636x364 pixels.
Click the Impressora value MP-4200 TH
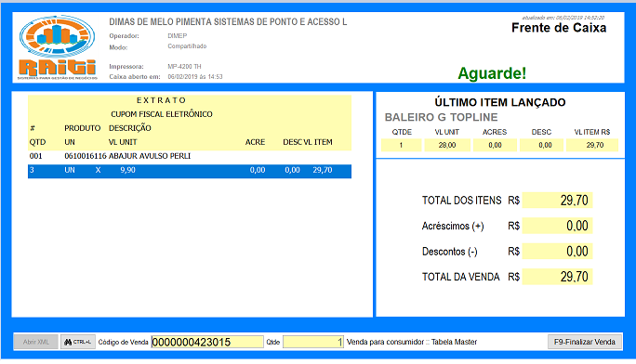[184, 67]
